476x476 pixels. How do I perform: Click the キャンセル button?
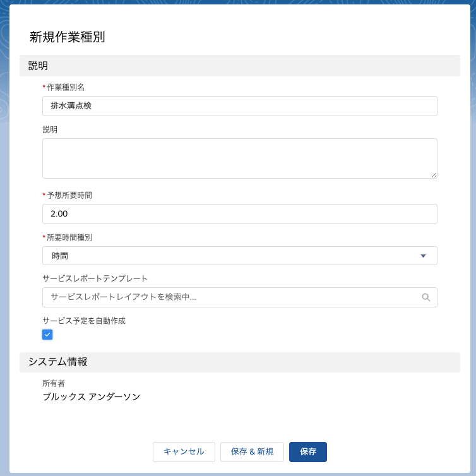coord(184,452)
